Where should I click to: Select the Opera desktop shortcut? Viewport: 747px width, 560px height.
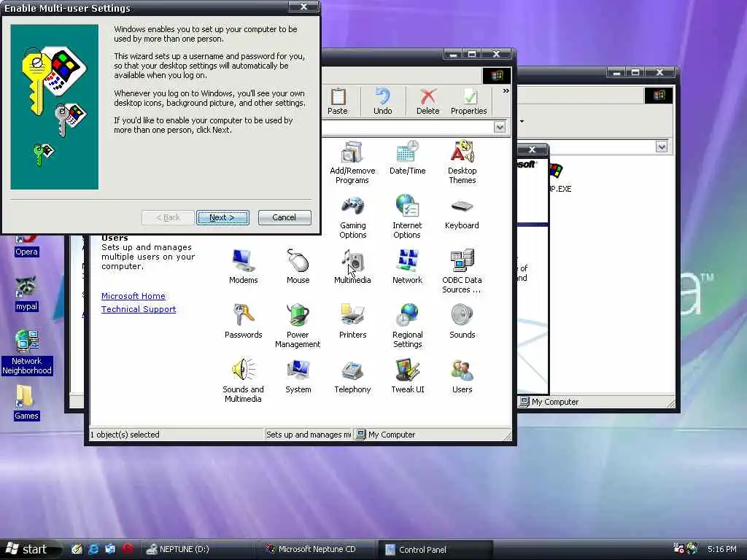(26, 246)
